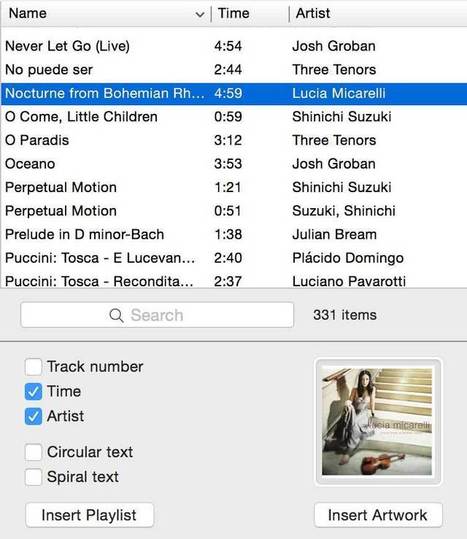Focus the Search input field
The image size is (467, 539).
click(157, 315)
